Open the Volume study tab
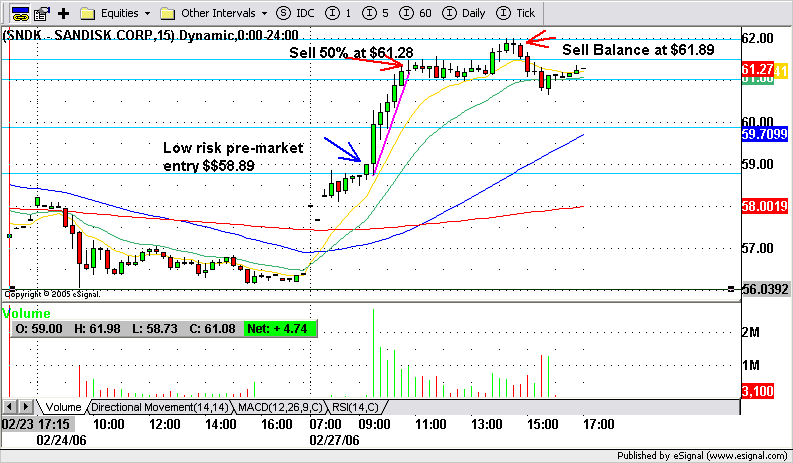The image size is (793, 463). tap(63, 407)
